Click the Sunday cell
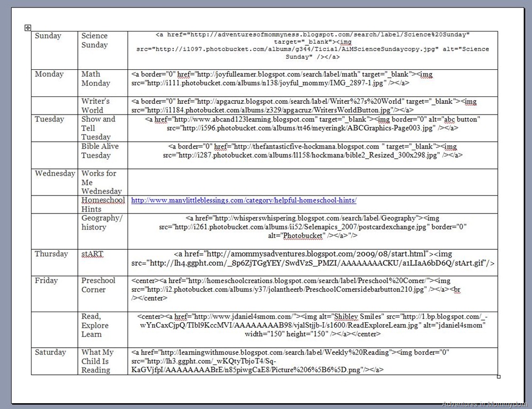Image resolution: width=532 pixels, height=409 pixels. pyautogui.click(x=54, y=50)
